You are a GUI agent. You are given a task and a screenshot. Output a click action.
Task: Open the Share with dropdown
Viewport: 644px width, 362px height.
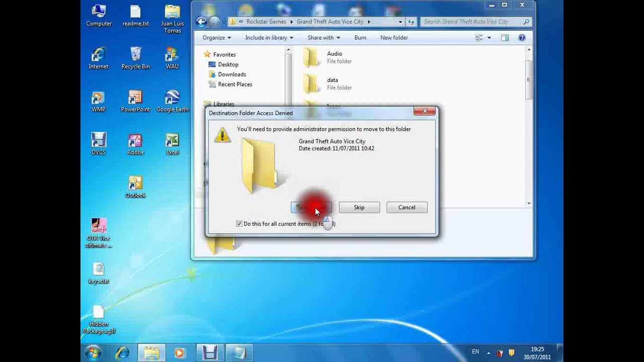(x=324, y=38)
